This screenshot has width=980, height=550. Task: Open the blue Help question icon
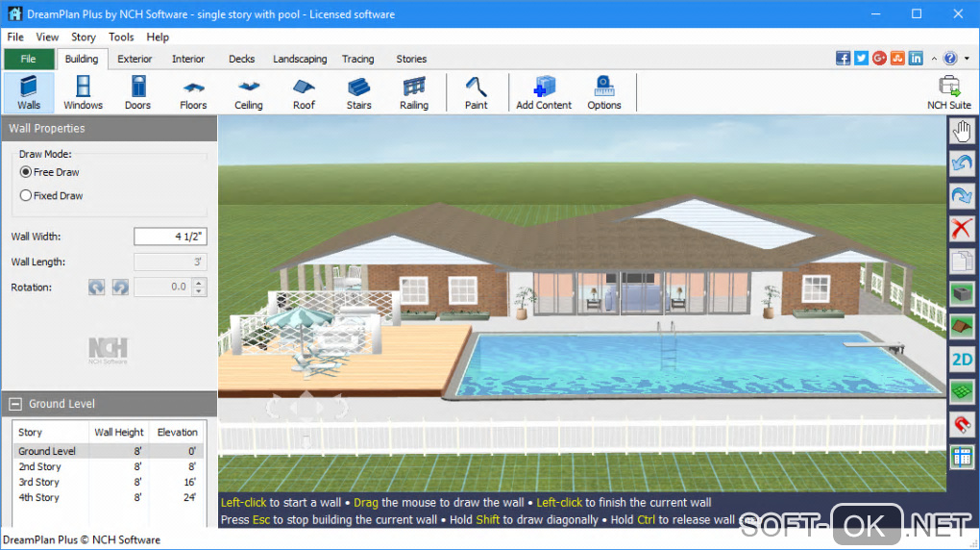[950, 59]
